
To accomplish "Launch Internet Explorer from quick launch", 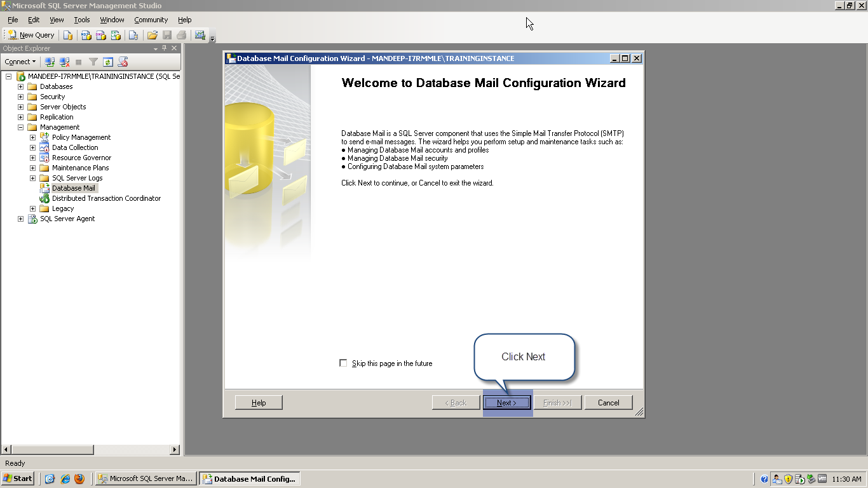I will coord(65,479).
